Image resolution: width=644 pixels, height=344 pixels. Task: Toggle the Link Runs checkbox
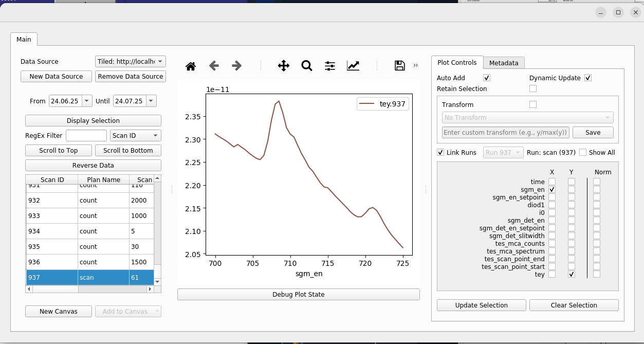(440, 153)
